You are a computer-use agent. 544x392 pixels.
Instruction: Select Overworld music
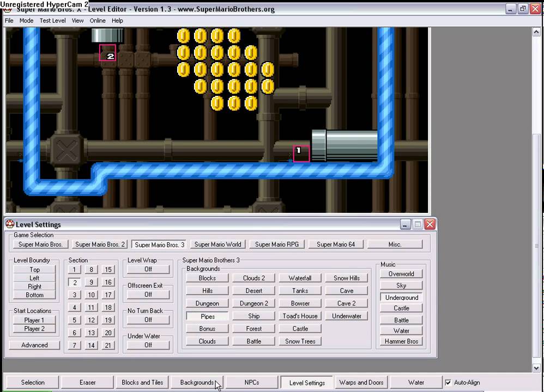point(401,274)
